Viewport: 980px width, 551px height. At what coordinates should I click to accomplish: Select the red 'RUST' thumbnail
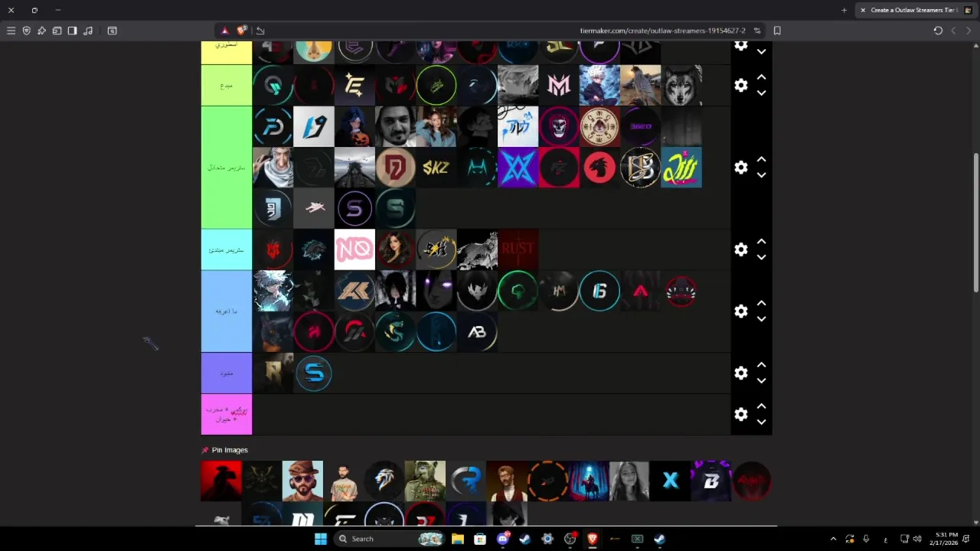click(518, 249)
